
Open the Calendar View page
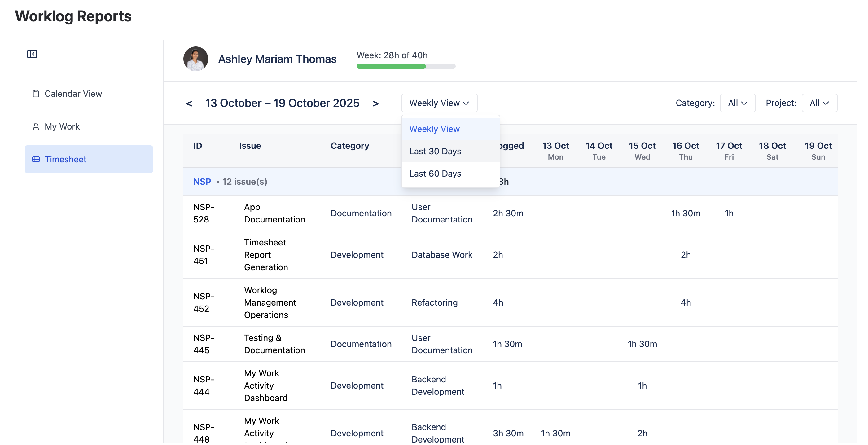[x=73, y=94]
